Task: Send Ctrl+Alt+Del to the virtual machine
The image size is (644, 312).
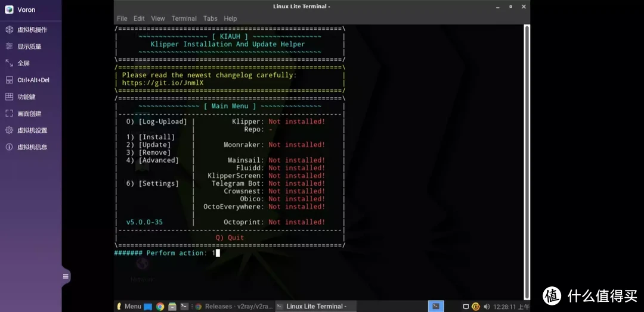Action: click(33, 80)
